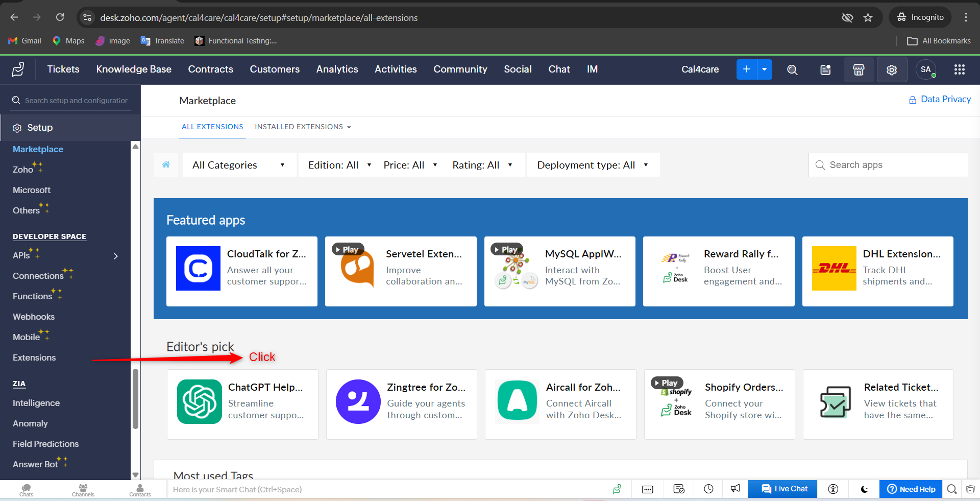Open the Deployment type: All dropdown

click(x=593, y=165)
